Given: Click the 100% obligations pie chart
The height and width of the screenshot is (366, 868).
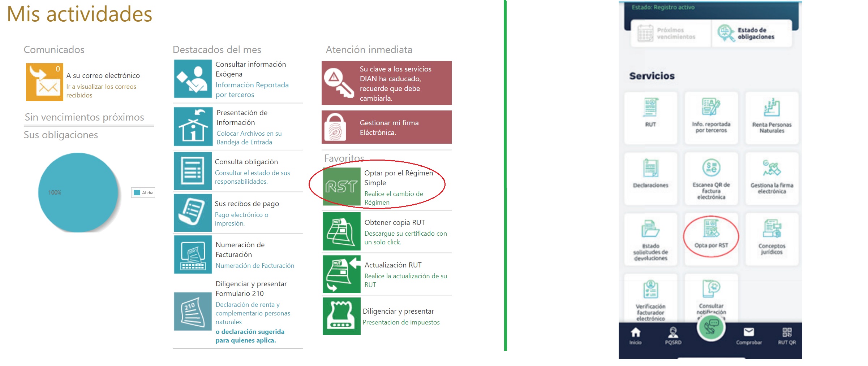Looking at the screenshot, I should (x=78, y=192).
